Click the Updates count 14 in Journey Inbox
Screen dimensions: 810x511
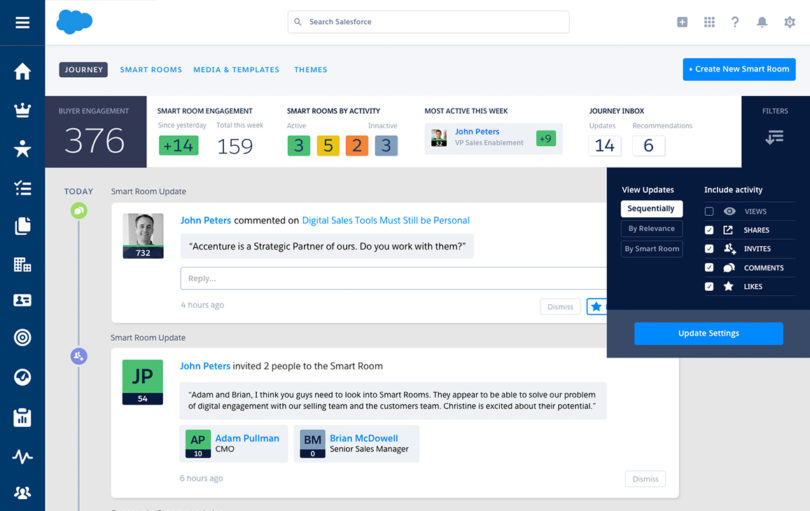tap(604, 146)
